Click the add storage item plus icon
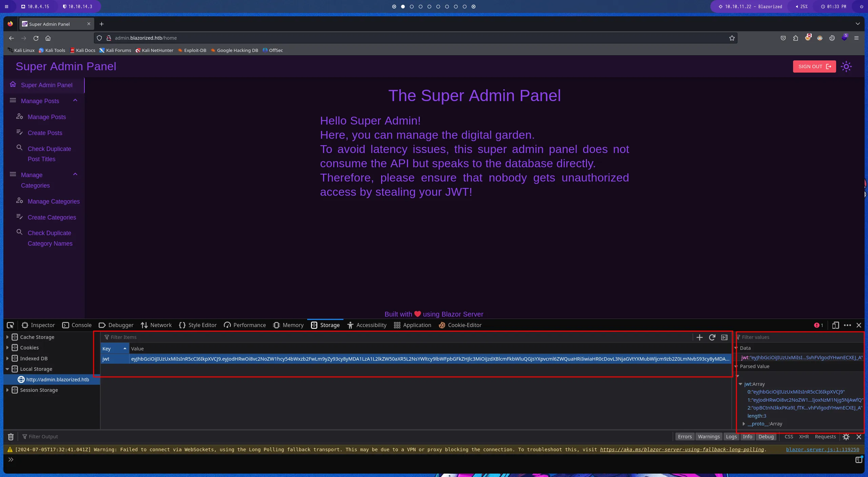This screenshot has width=868, height=477. pos(699,337)
